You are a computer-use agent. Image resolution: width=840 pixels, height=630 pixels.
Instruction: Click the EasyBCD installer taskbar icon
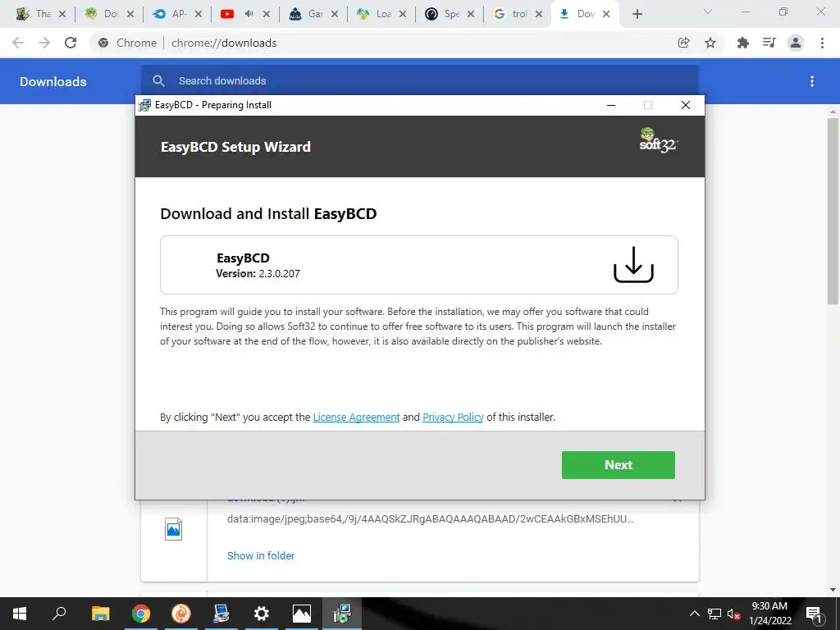point(342,614)
